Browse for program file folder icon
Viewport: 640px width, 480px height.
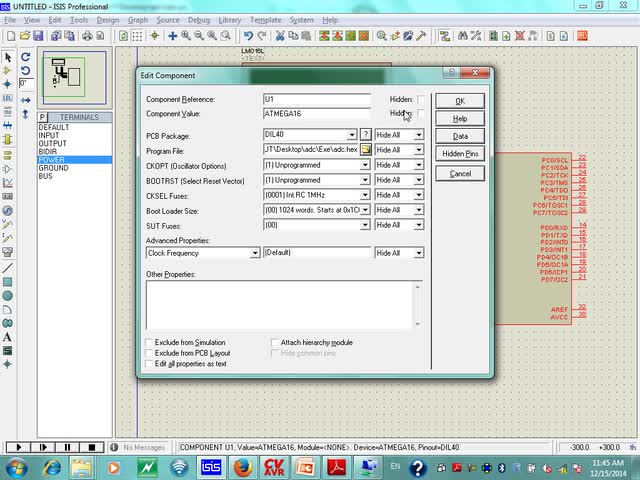pos(366,150)
